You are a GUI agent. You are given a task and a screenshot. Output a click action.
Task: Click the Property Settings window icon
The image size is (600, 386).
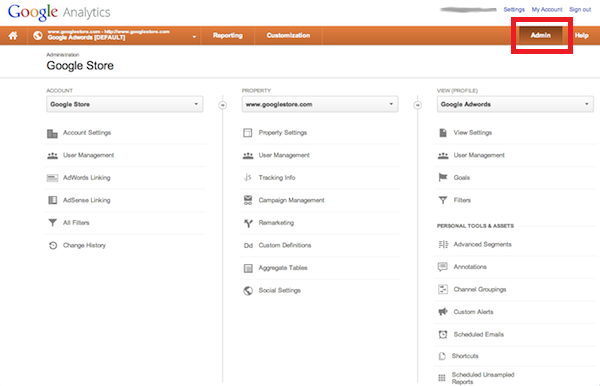(248, 133)
